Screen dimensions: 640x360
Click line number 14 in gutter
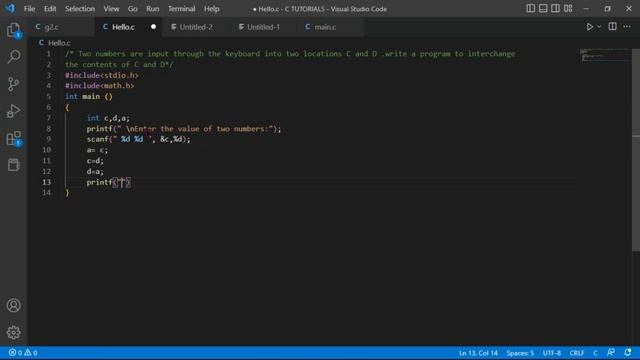47,193
